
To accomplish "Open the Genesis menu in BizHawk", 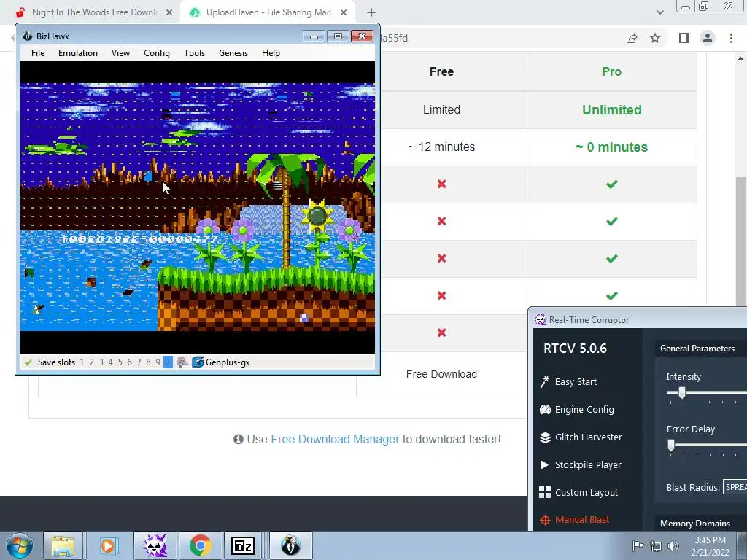I will [233, 52].
